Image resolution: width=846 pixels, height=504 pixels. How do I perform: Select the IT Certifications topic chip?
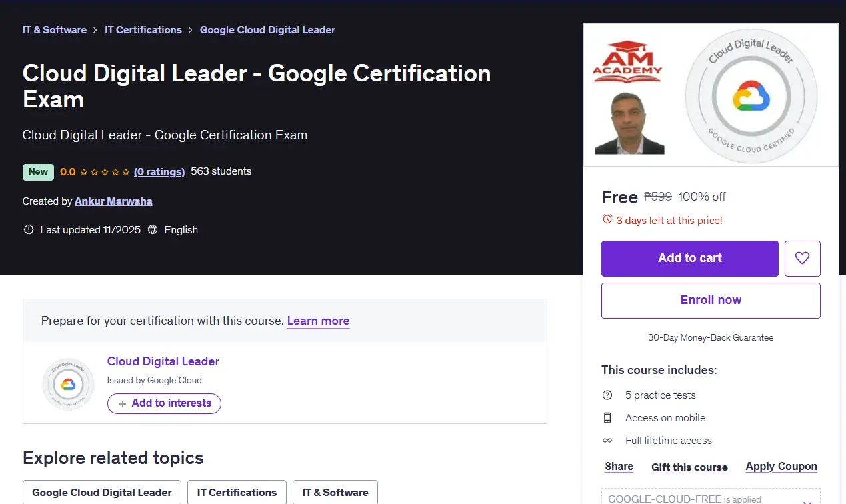point(237,493)
